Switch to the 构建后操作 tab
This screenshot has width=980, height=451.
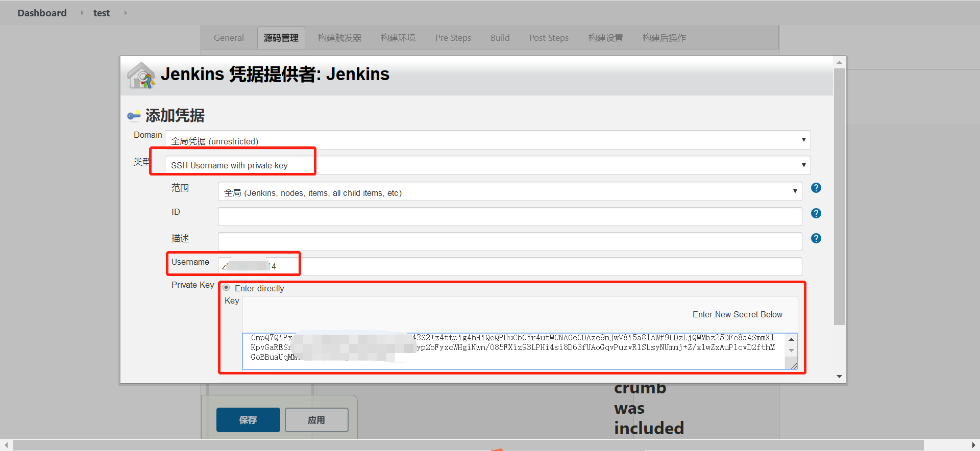click(x=664, y=38)
